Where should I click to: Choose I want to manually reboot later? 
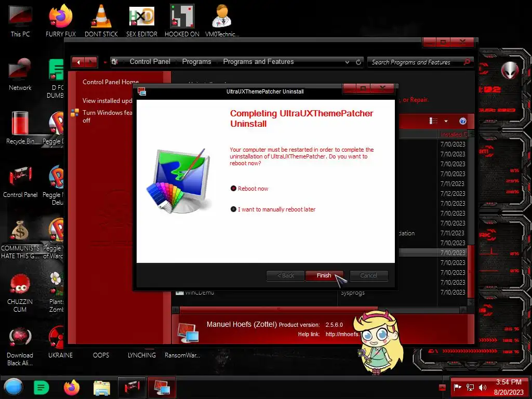pyautogui.click(x=233, y=209)
